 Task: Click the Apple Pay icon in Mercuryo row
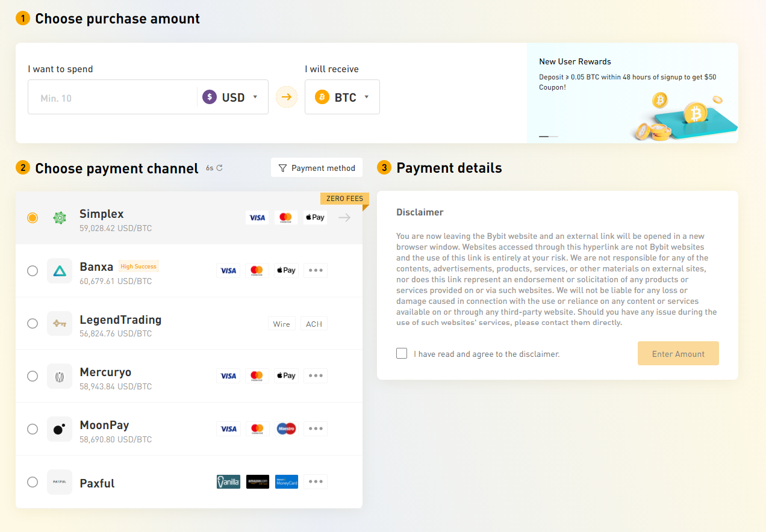(x=286, y=376)
